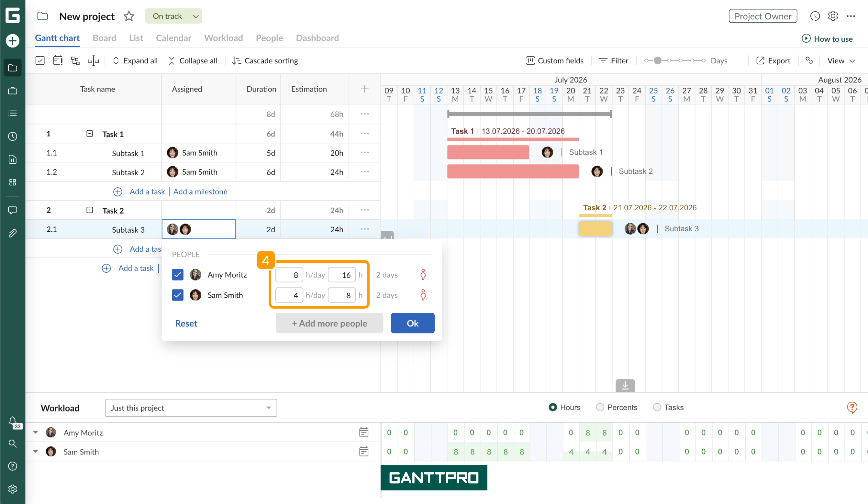Open the Just this project dropdown
Screen dimensions: 868x504
click(191, 408)
